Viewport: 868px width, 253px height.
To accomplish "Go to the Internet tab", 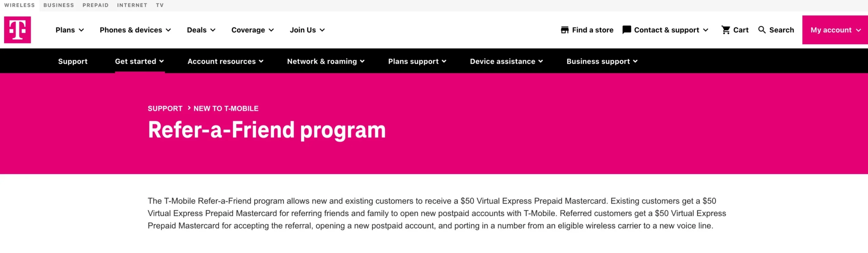I will pos(132,5).
